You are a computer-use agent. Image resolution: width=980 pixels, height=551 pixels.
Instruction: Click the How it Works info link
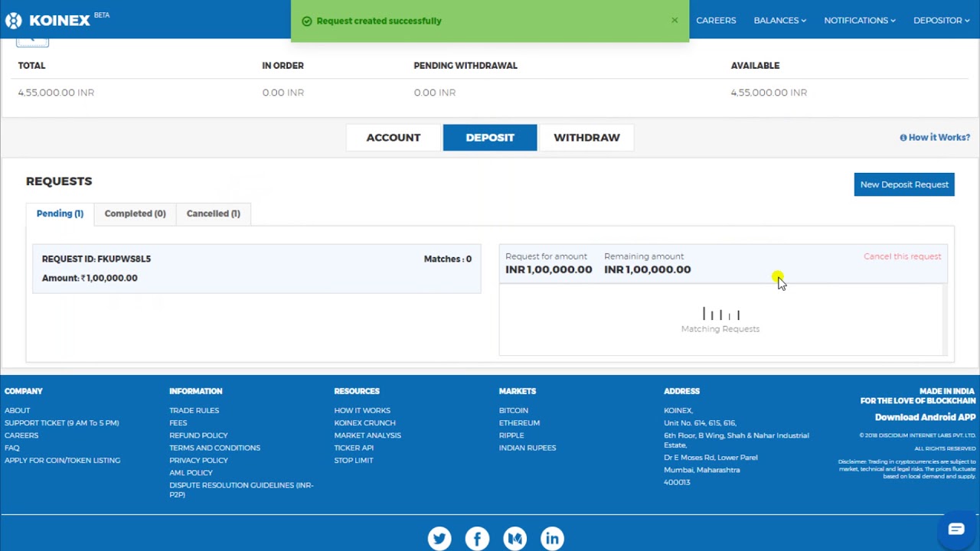tap(935, 137)
